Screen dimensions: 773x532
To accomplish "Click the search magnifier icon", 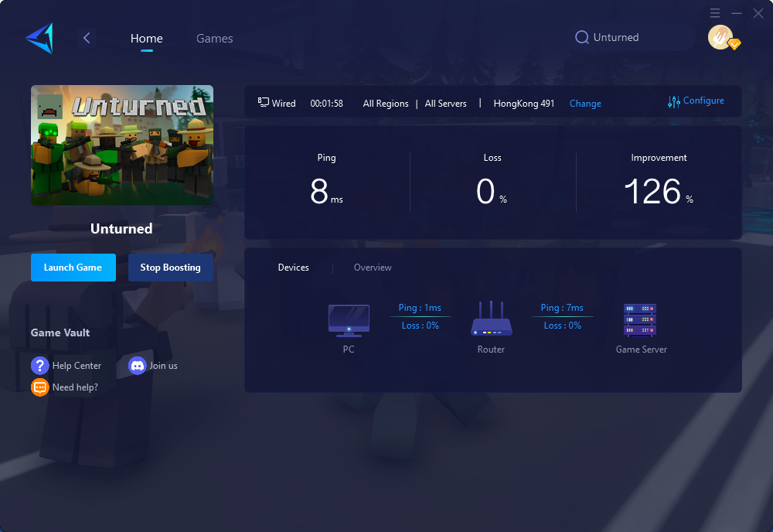I will (x=582, y=37).
